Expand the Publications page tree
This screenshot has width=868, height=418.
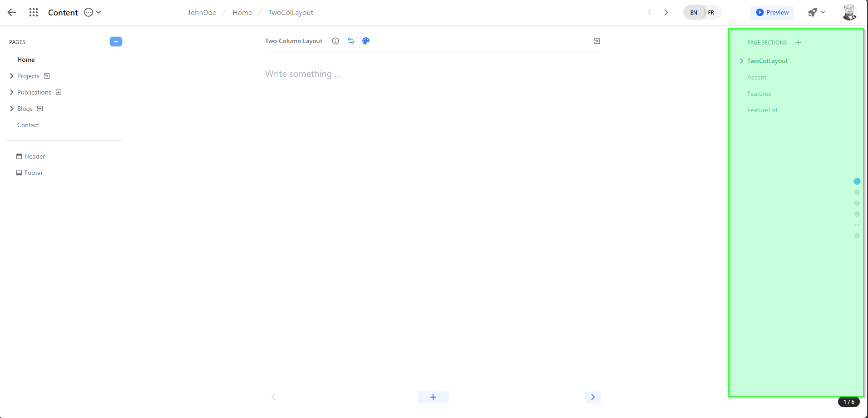click(12, 92)
